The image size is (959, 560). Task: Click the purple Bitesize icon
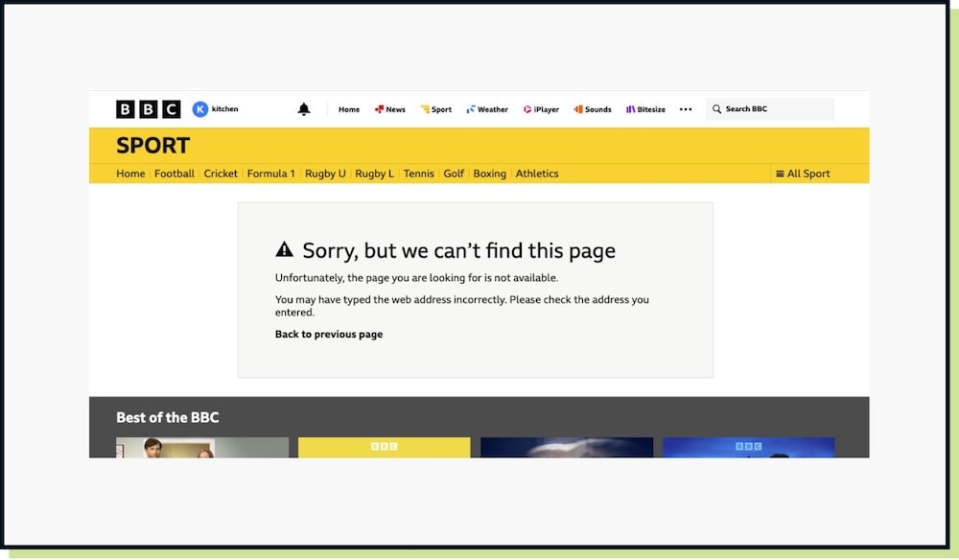(x=631, y=108)
